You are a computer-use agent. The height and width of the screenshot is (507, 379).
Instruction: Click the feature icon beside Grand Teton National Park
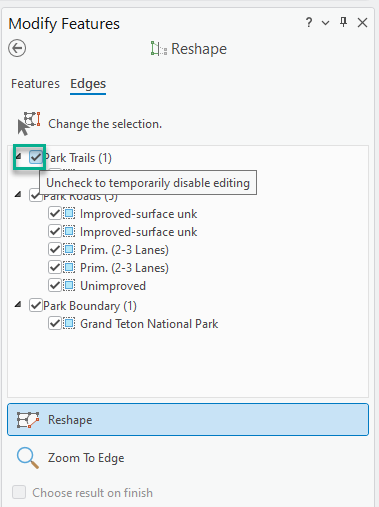click(x=69, y=324)
